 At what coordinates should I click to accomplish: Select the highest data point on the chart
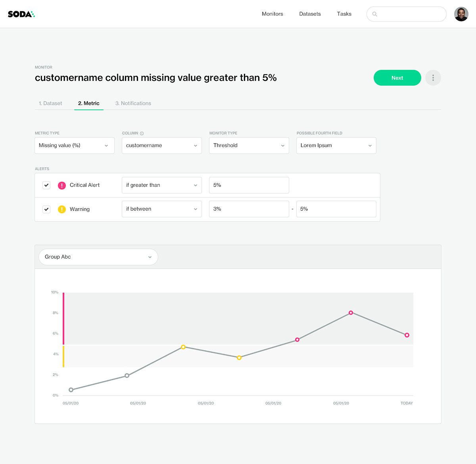pos(351,313)
